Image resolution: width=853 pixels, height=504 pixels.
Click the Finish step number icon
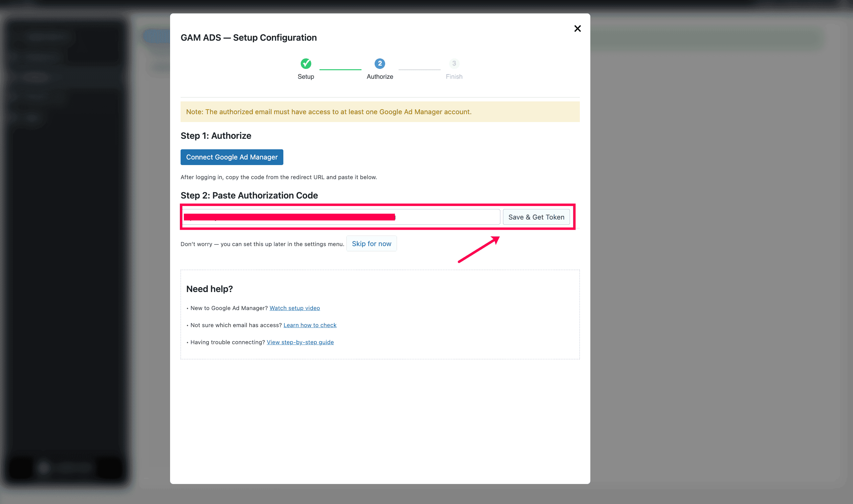point(454,64)
